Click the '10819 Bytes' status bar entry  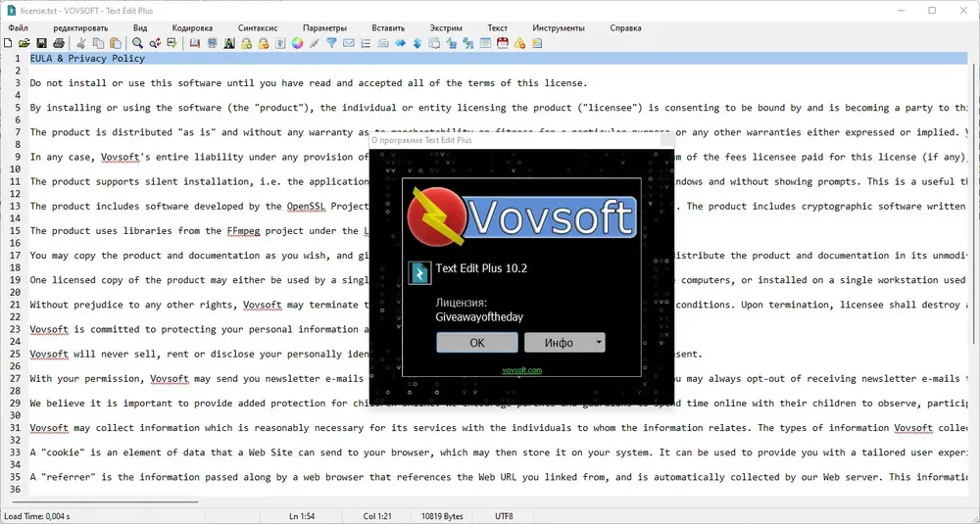point(442,516)
